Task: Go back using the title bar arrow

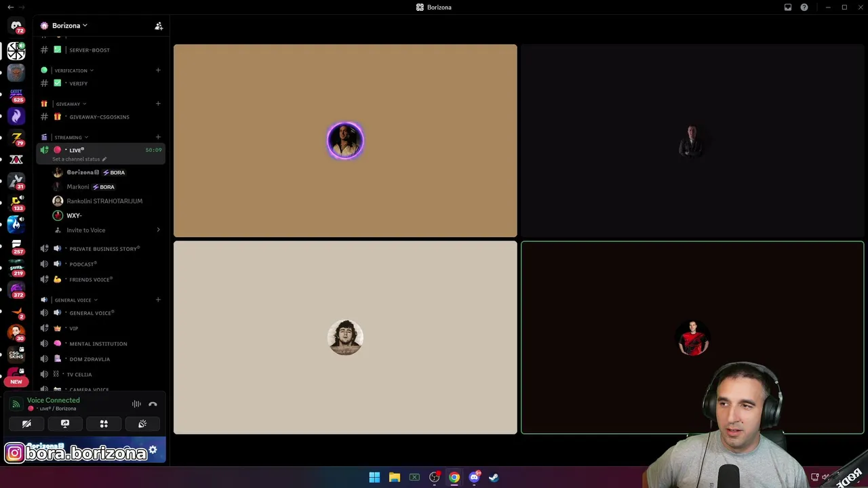Action: (10, 7)
